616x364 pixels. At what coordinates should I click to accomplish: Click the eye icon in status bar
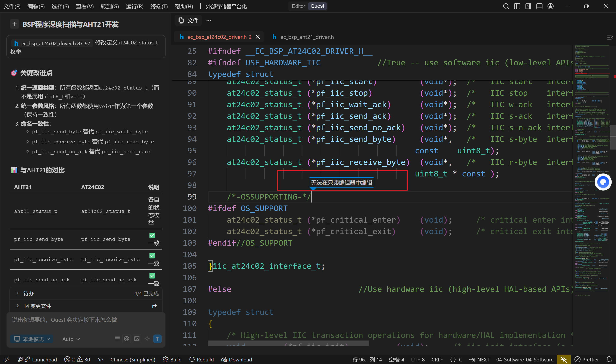coord(100,359)
